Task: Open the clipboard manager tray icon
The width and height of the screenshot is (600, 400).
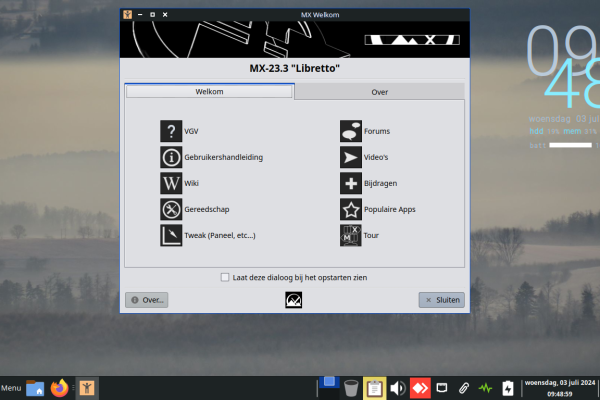Action: (374, 388)
